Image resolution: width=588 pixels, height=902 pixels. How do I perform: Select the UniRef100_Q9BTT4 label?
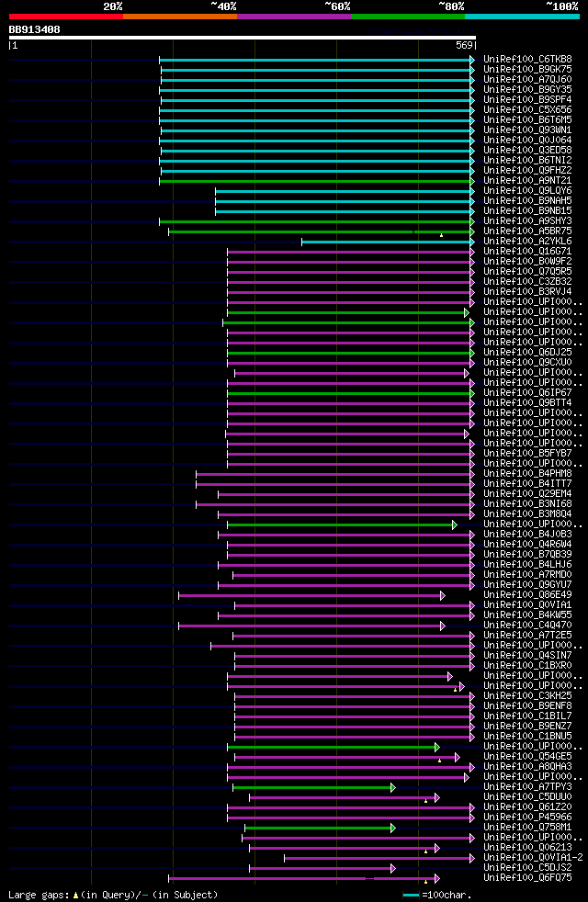(527, 402)
